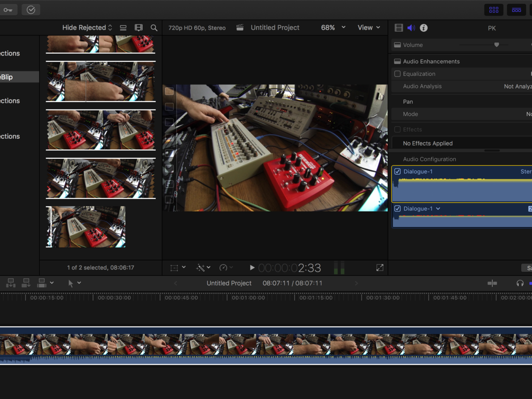Click the browser search magnifier icon
532x399 pixels.
tap(154, 28)
